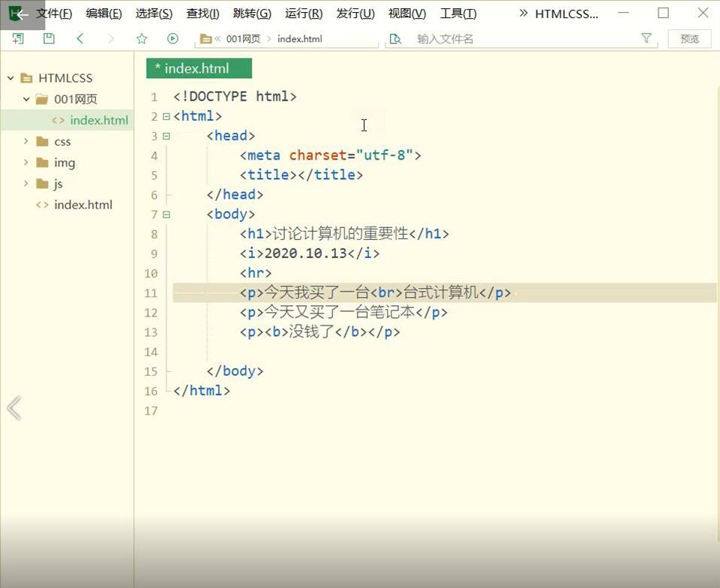Expand the img folder arrow

pos(26,163)
